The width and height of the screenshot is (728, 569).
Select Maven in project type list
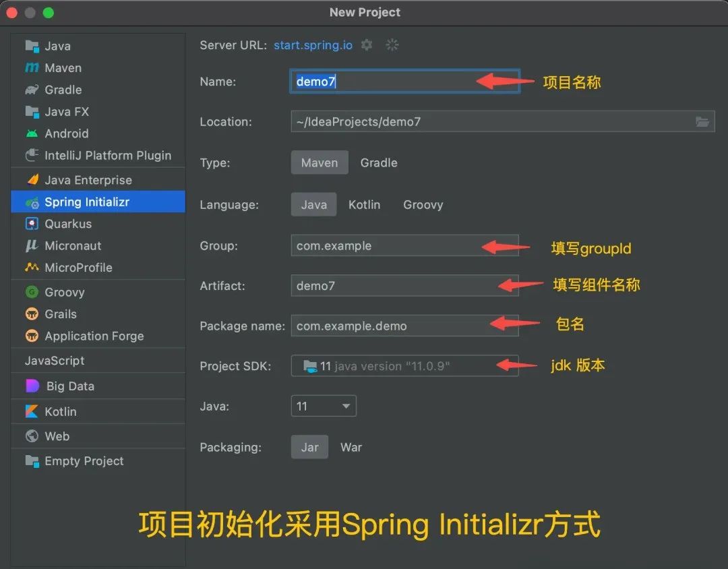tap(98, 68)
